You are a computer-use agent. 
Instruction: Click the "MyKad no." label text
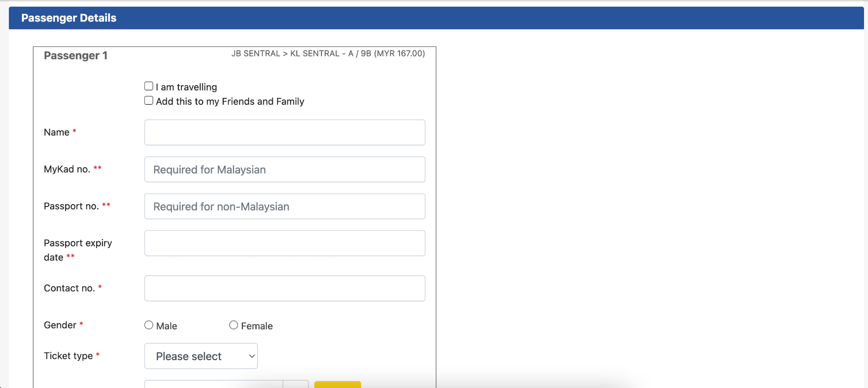coord(67,169)
